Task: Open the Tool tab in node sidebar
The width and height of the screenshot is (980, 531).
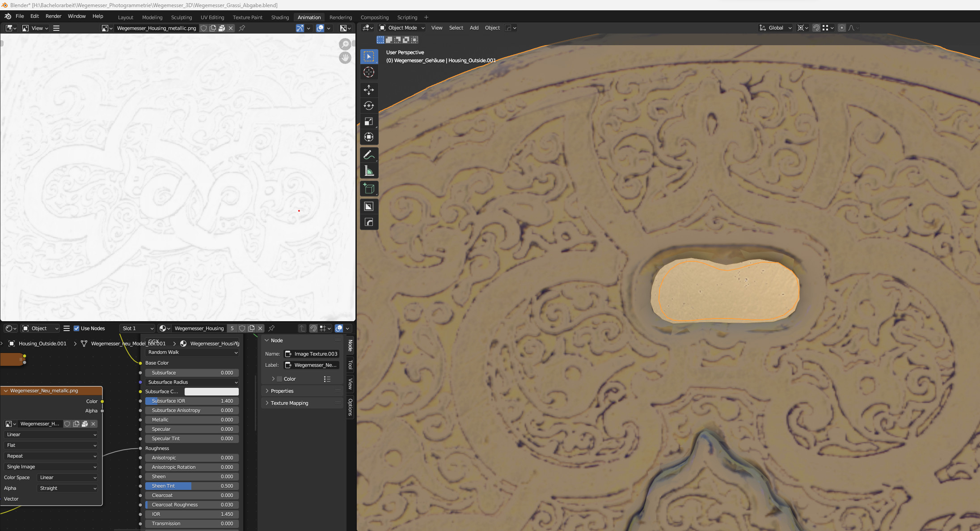Action: (x=350, y=365)
